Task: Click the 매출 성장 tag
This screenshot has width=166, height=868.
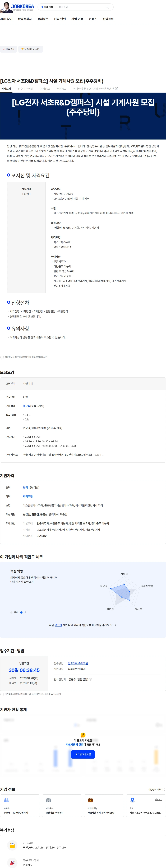Action: click(x=8, y=49)
